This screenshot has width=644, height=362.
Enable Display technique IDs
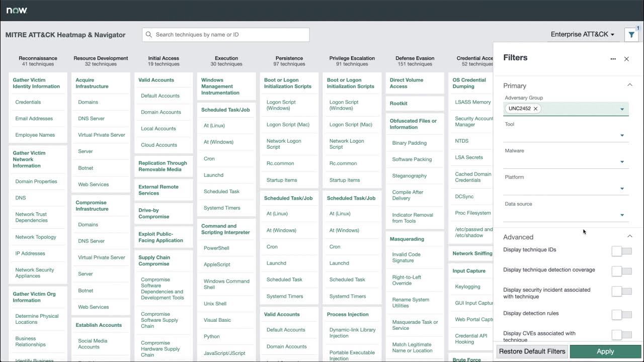pyautogui.click(x=622, y=251)
